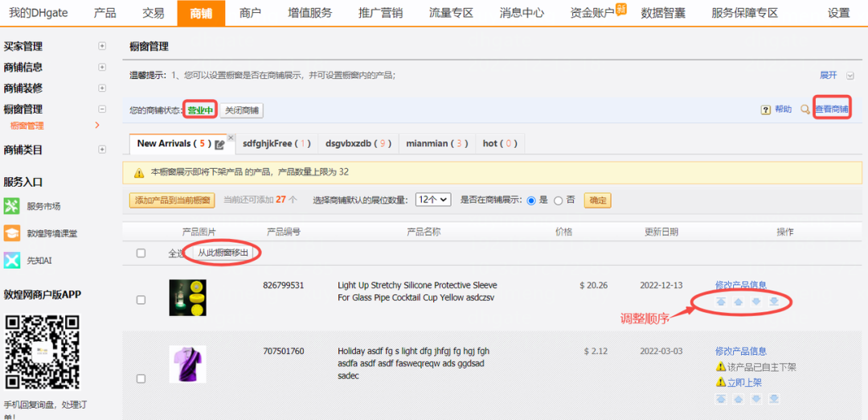Click the 立即上架 link

[744, 382]
